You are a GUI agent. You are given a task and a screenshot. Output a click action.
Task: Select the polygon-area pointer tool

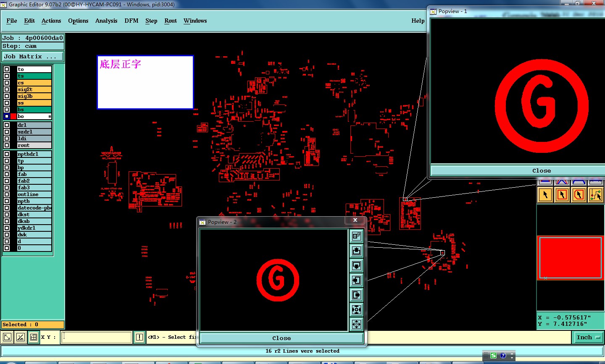pos(579,195)
